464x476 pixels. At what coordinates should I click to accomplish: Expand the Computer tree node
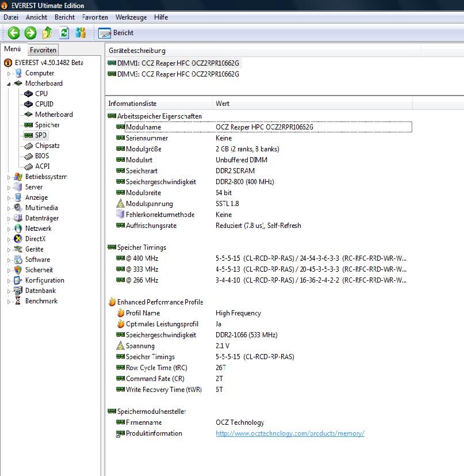[x=9, y=74]
